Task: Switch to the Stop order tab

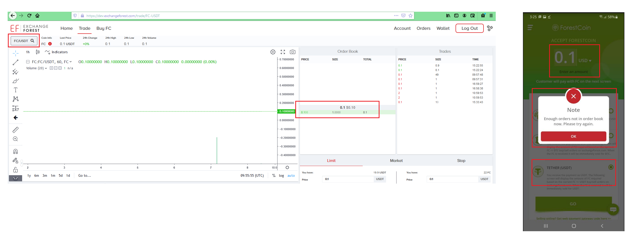Action: 461,161
